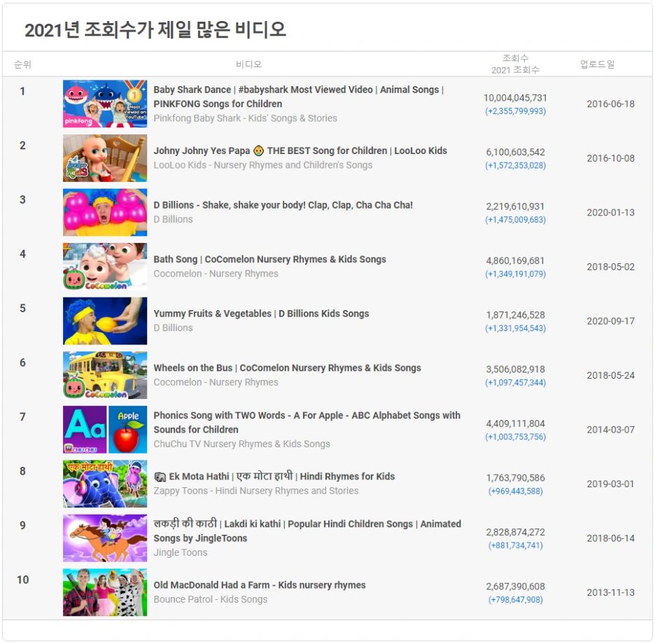
Task: Open channel LooLoo Kids - Nursery Rhymes
Action: pyautogui.click(x=262, y=165)
